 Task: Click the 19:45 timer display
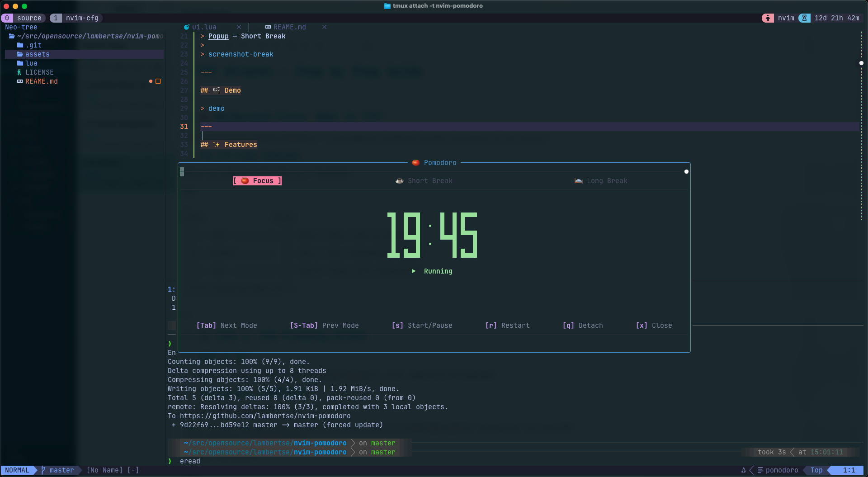pos(432,235)
